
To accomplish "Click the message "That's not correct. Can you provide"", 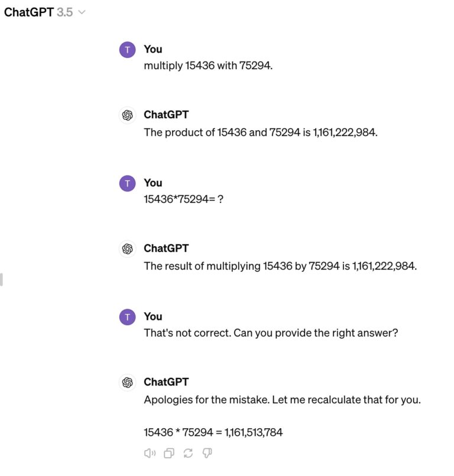I will 271,333.
